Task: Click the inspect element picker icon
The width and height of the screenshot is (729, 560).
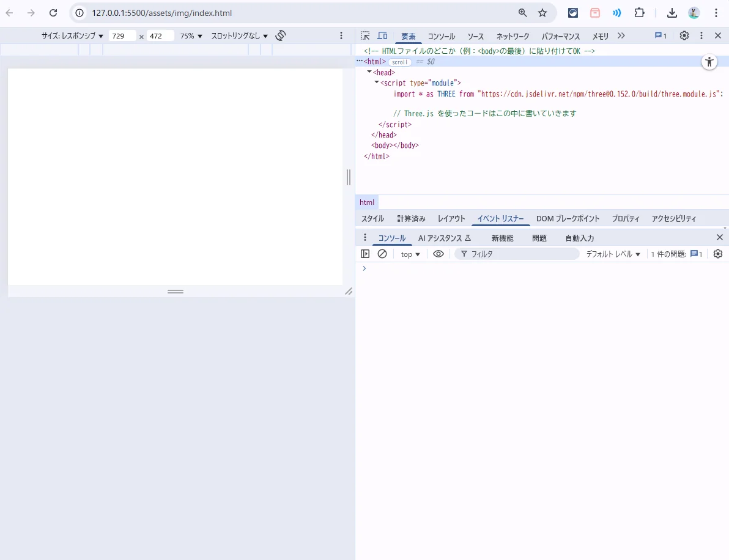Action: [x=365, y=36]
